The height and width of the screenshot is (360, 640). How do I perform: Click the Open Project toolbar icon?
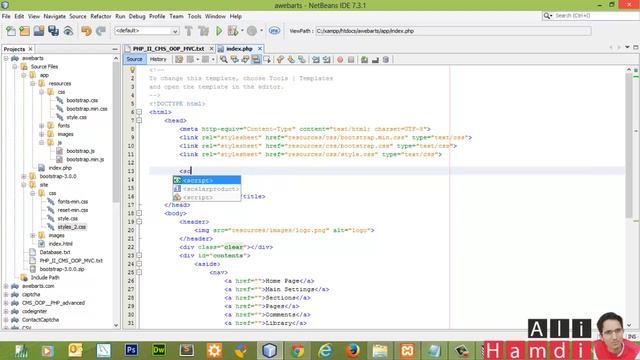[39, 31]
